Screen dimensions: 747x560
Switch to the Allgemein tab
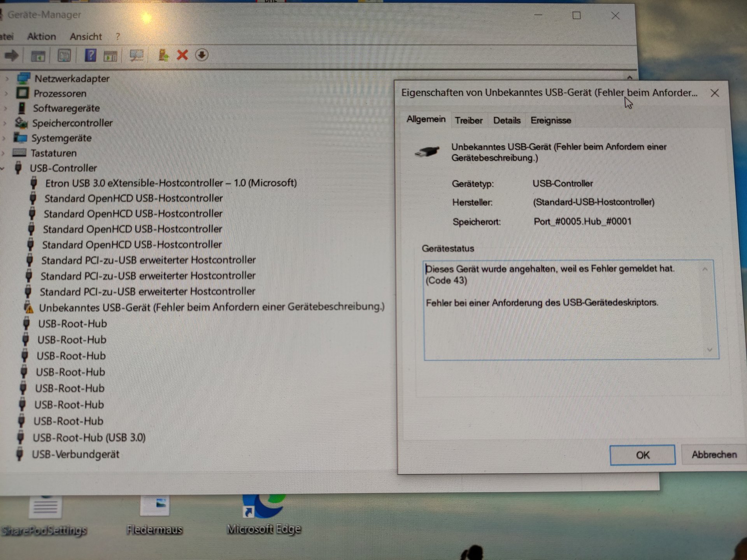click(x=426, y=119)
